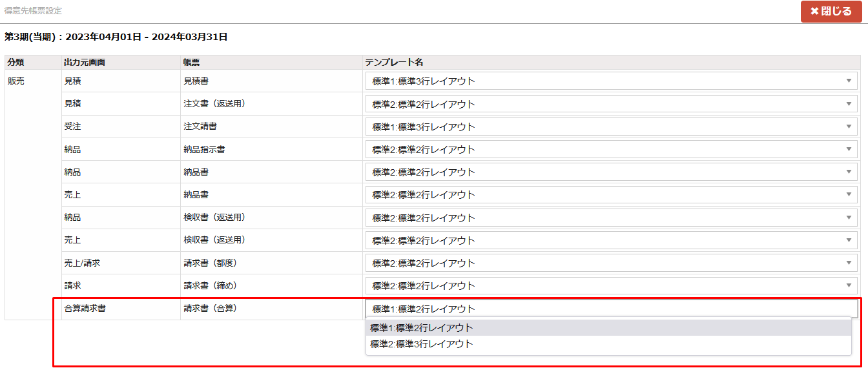Click the 閉じる close button

tap(830, 12)
